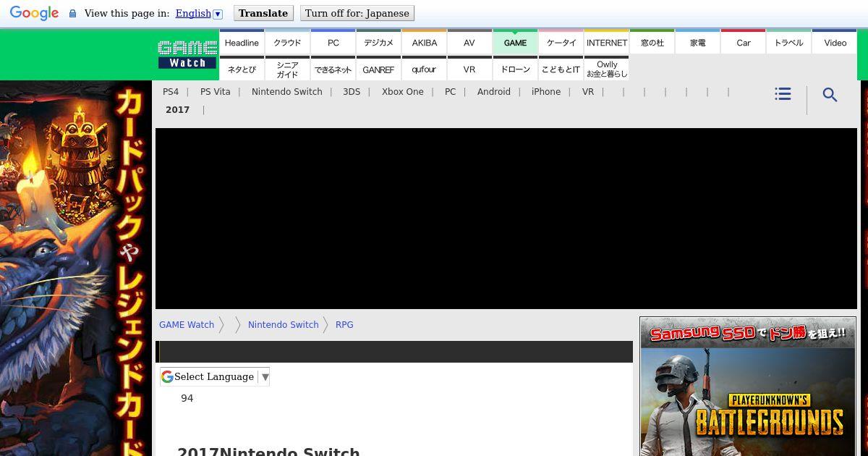Click Turn off for: Japanese button
Image resolution: width=868 pixels, height=456 pixels.
[x=357, y=13]
